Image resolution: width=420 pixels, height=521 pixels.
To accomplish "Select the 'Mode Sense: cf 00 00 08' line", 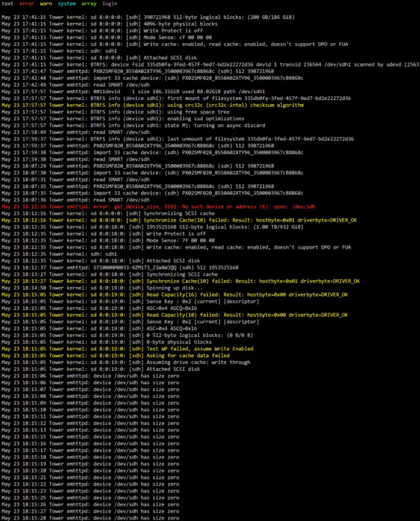I will pos(107,38).
